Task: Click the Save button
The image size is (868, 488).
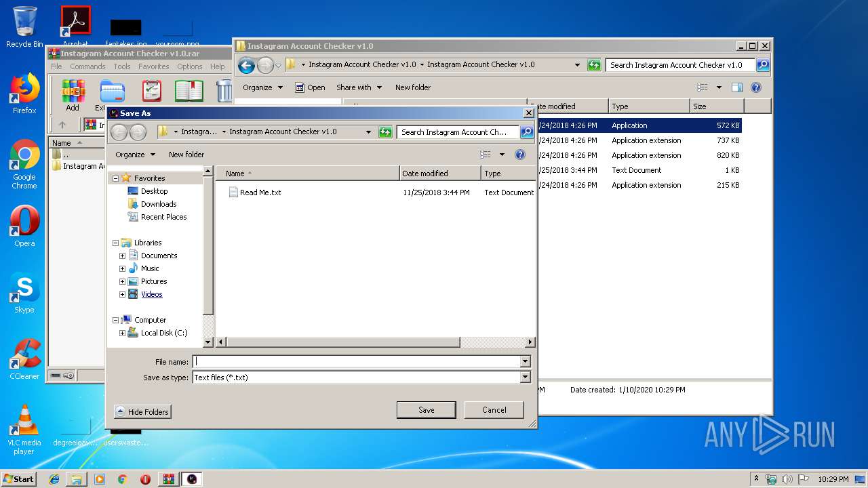Action: 427,410
